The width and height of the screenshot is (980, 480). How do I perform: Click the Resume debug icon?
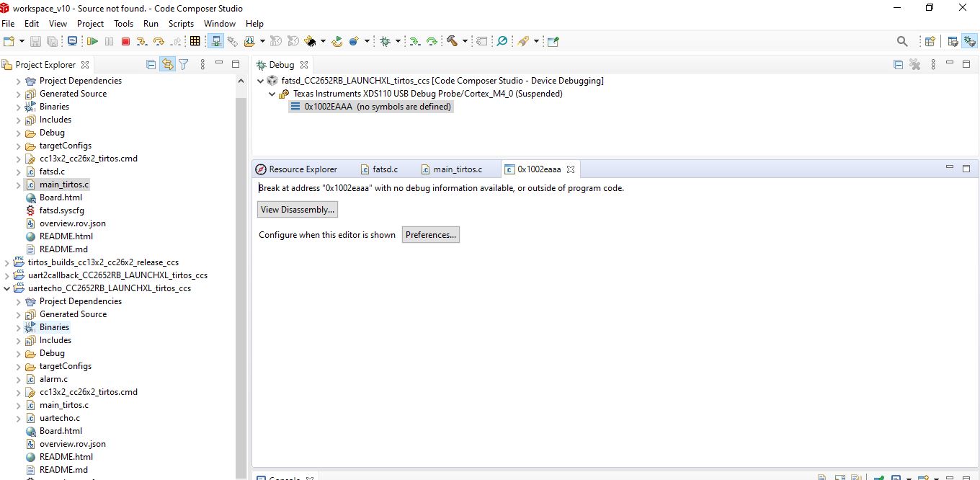click(93, 41)
